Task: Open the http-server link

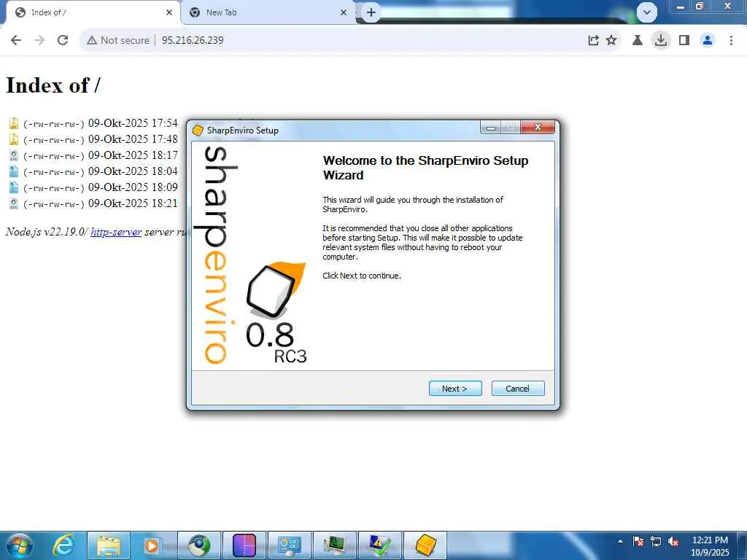Action: tap(116, 233)
